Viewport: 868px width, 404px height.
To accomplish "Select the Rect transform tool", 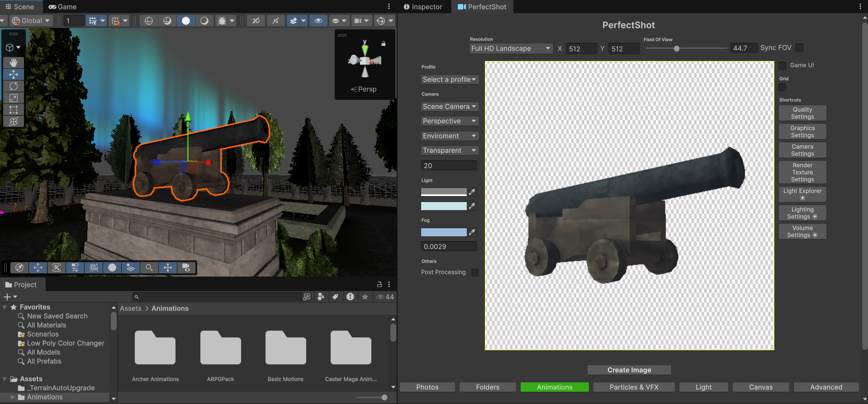I will tap(14, 110).
